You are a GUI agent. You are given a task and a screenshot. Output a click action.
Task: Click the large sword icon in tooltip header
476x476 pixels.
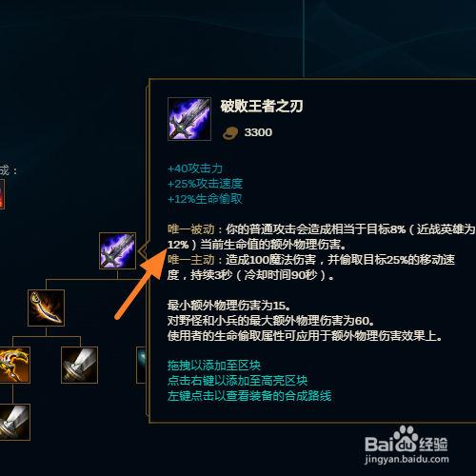[189, 119]
